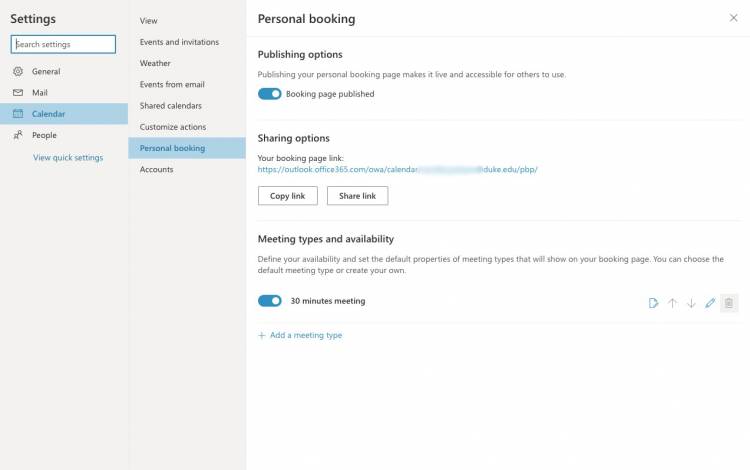Screen dimensions: 750x470
Task: Add a meeting type
Action: tap(300, 335)
